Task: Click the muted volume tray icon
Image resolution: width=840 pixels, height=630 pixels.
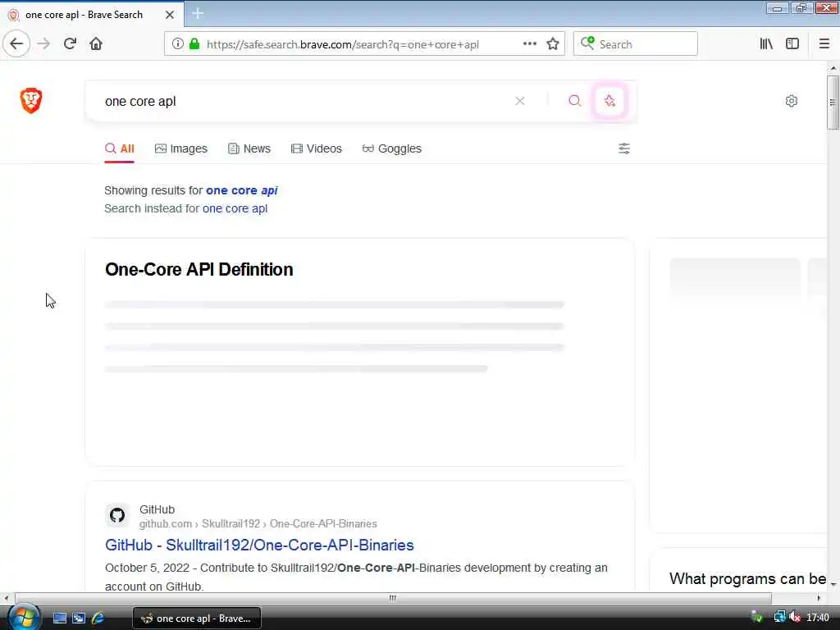Action: 795,618
